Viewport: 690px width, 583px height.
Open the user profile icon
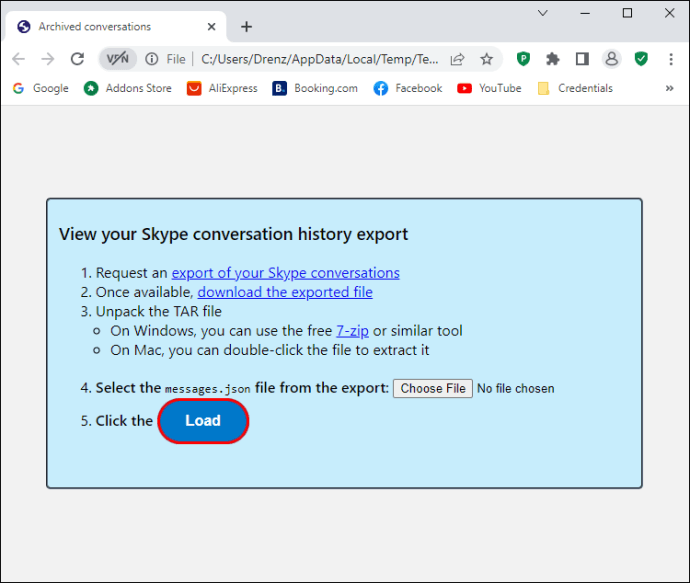point(612,59)
